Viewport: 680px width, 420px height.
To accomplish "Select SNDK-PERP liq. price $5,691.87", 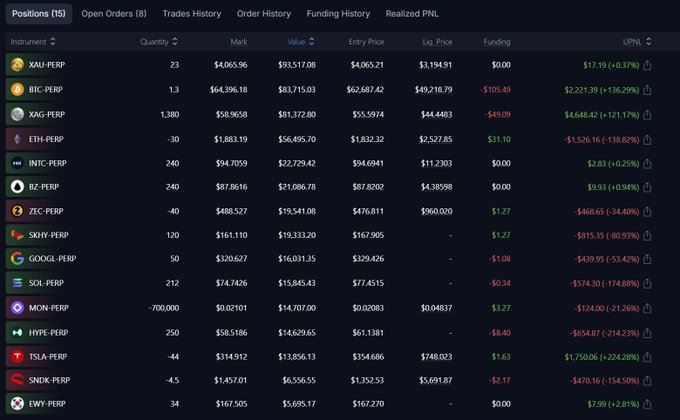I will pyautogui.click(x=435, y=380).
